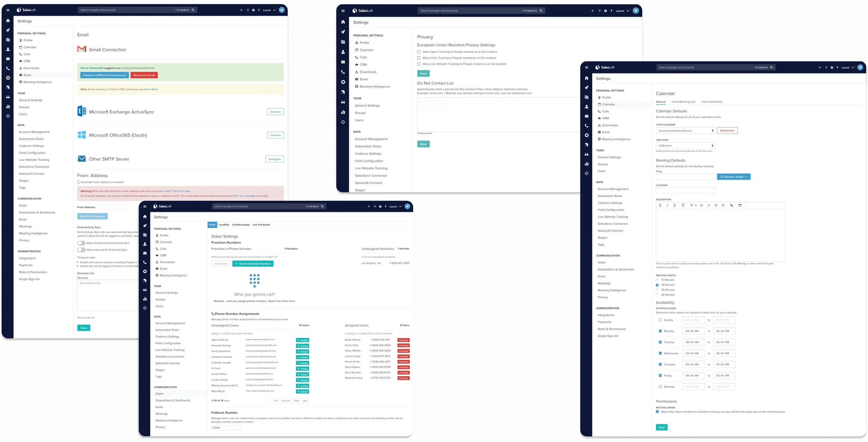
Task: Click clear formatting icon in Description toolbar
Action: click(683, 206)
